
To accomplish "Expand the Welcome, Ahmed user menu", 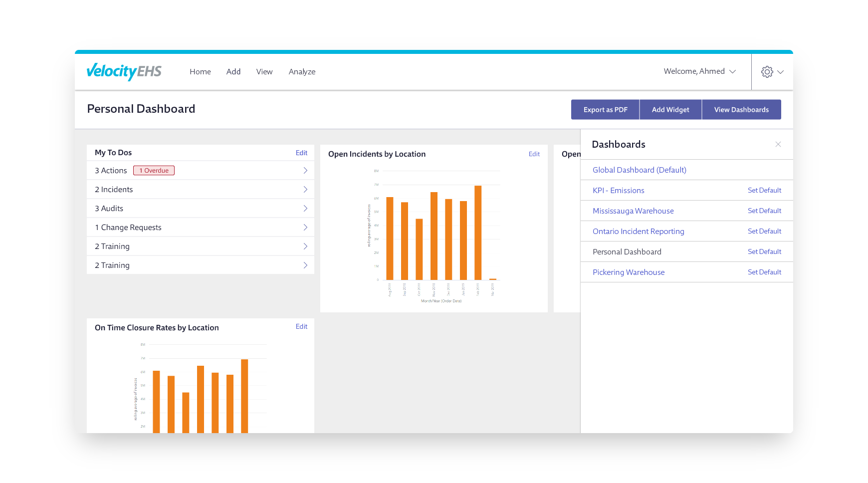I will tap(698, 71).
